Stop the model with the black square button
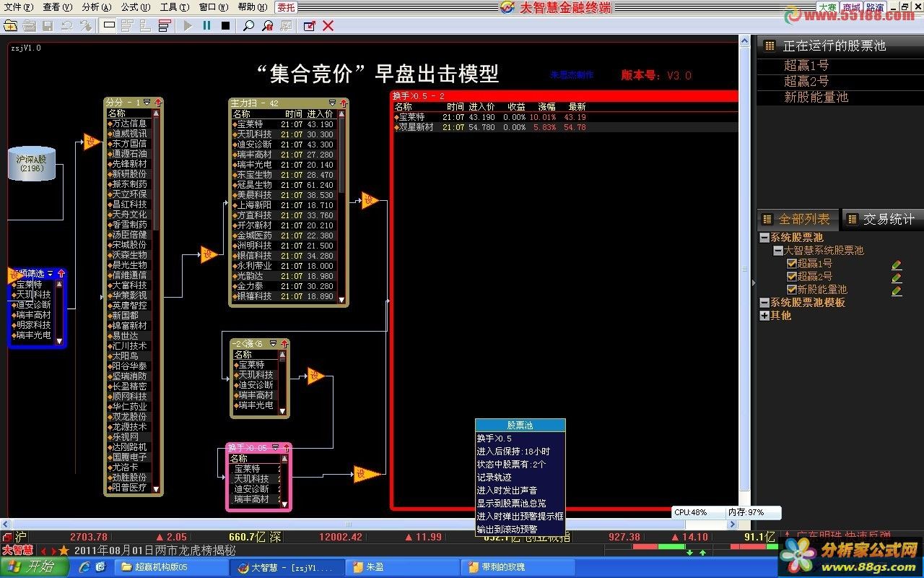The width and height of the screenshot is (924, 578). [225, 25]
